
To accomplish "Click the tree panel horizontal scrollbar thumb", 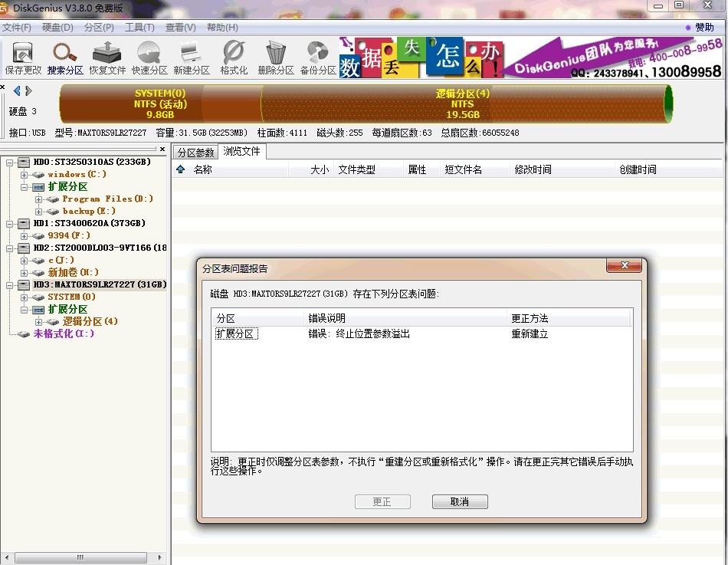I will pos(80,557).
